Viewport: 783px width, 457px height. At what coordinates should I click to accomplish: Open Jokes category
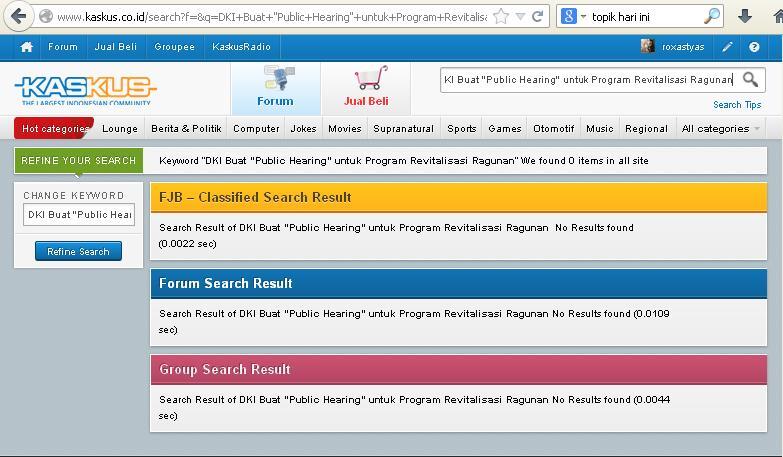pyautogui.click(x=304, y=129)
